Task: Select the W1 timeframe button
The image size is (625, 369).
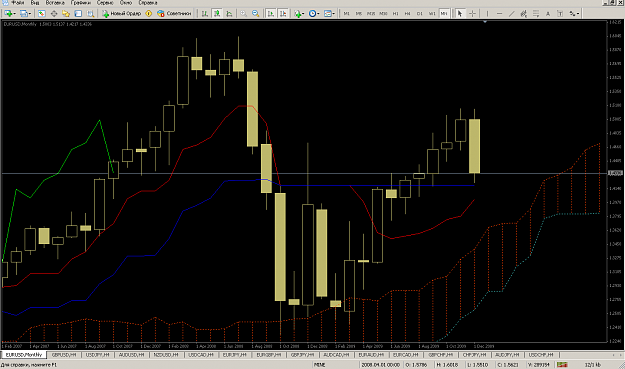Action: click(x=432, y=14)
